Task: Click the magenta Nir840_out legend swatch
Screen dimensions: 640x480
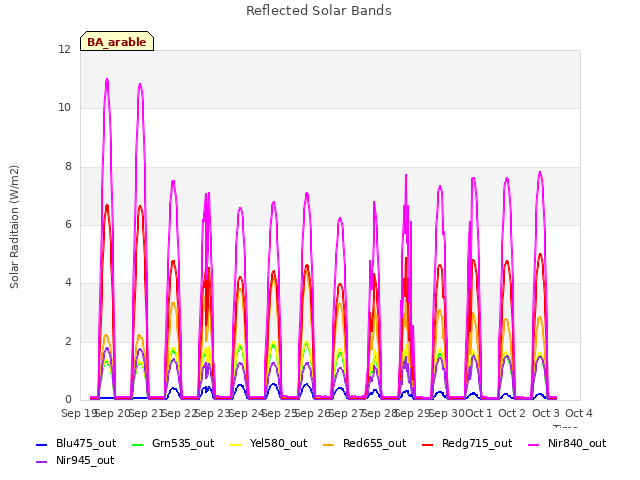Action: pos(534,444)
